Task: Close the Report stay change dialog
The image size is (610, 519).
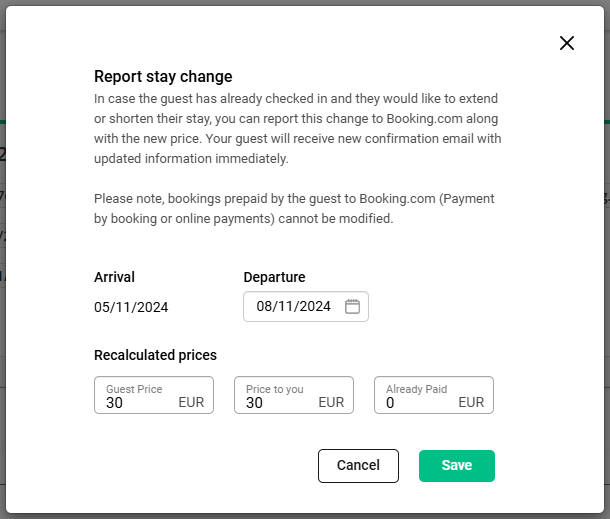Action: pyautogui.click(x=567, y=43)
